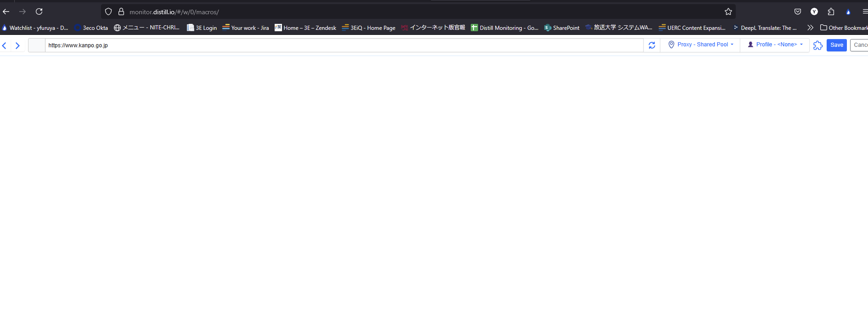Open the browser hamburger menu
The image size is (868, 315).
864,12
